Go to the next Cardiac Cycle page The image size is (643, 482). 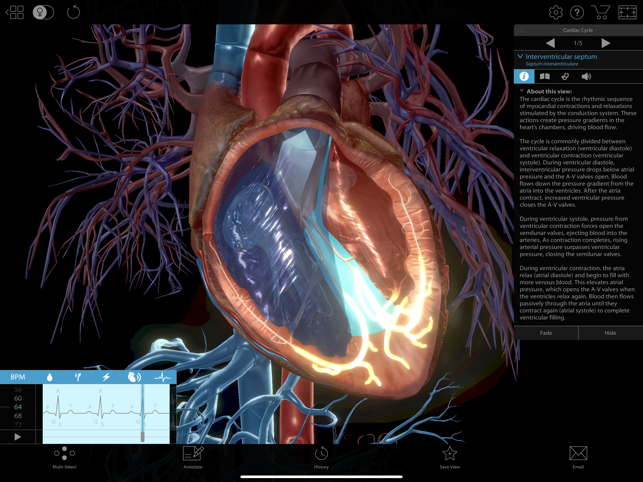[x=606, y=43]
